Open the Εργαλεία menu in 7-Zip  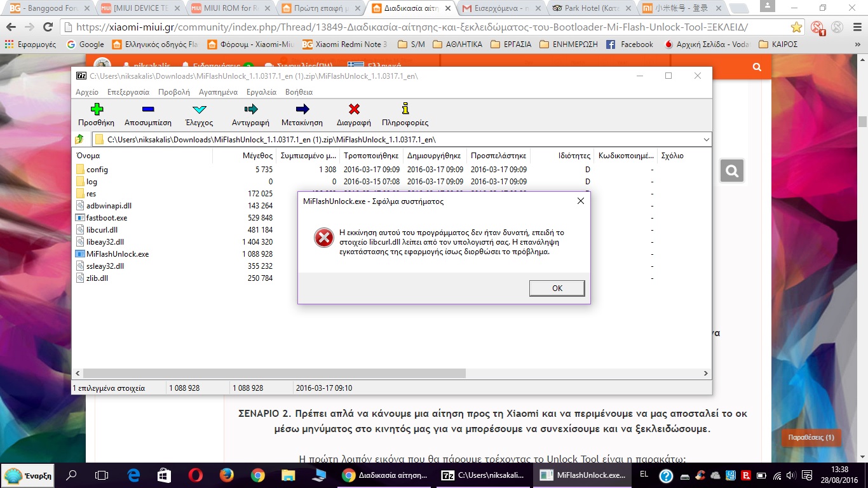261,92
